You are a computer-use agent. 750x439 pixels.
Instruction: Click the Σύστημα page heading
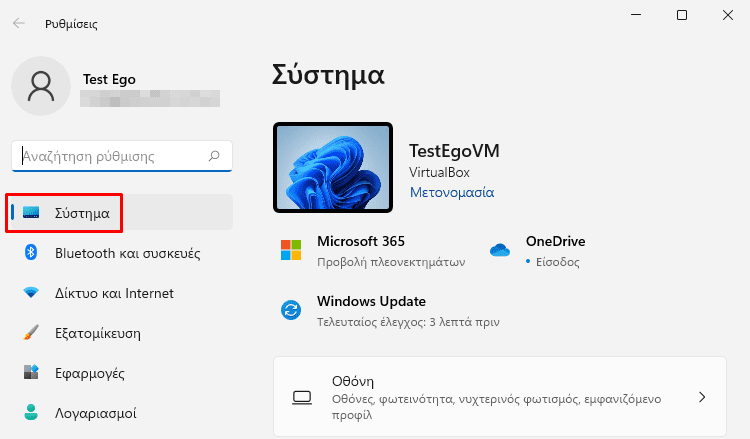click(328, 76)
